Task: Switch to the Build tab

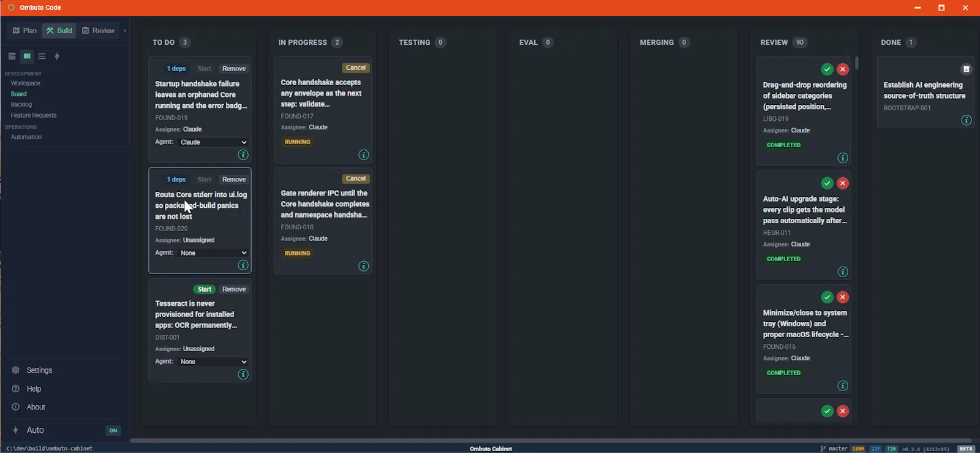Action: [59, 31]
